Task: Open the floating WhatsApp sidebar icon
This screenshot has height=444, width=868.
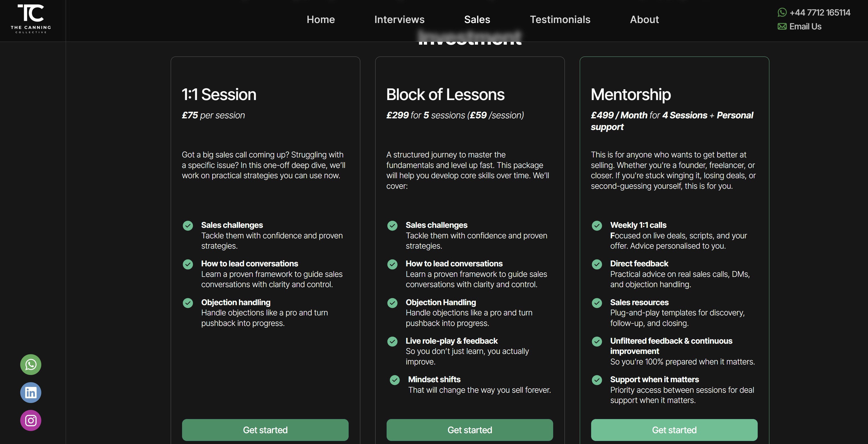Action: click(31, 364)
